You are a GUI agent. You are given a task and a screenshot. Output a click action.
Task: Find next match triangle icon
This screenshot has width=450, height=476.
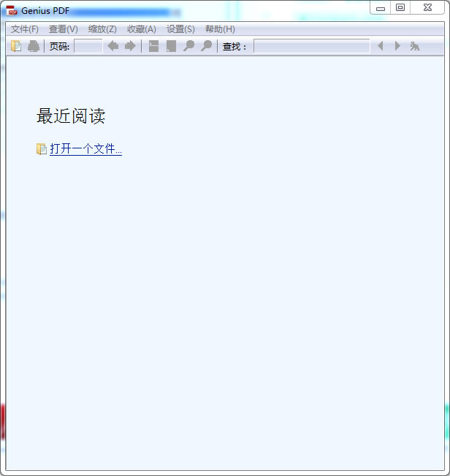pyautogui.click(x=397, y=46)
